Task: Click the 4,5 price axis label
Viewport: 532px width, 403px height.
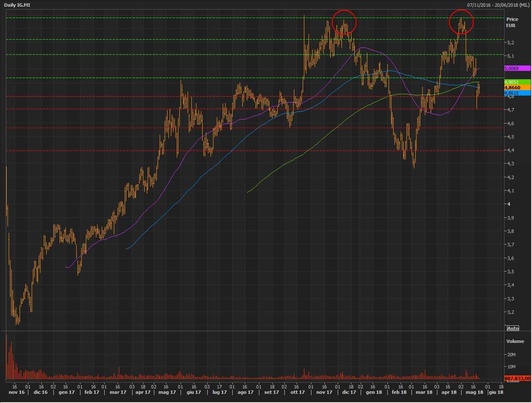Action: [x=511, y=137]
